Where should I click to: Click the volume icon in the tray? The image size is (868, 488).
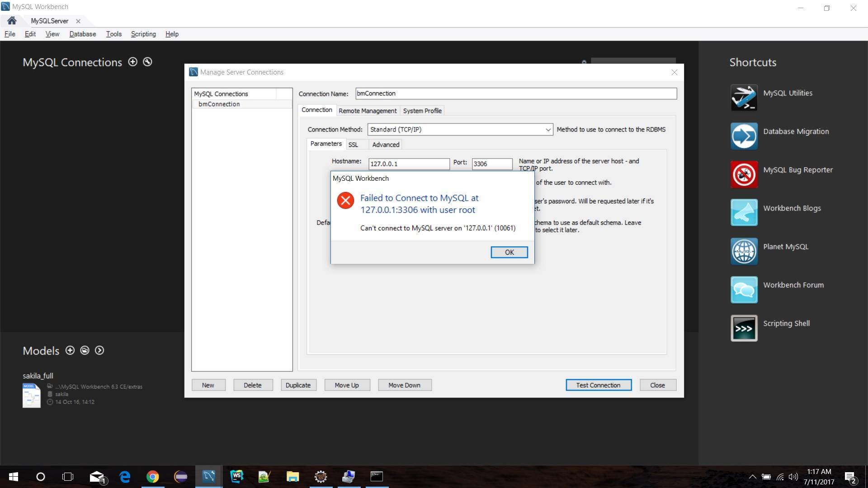click(x=793, y=477)
